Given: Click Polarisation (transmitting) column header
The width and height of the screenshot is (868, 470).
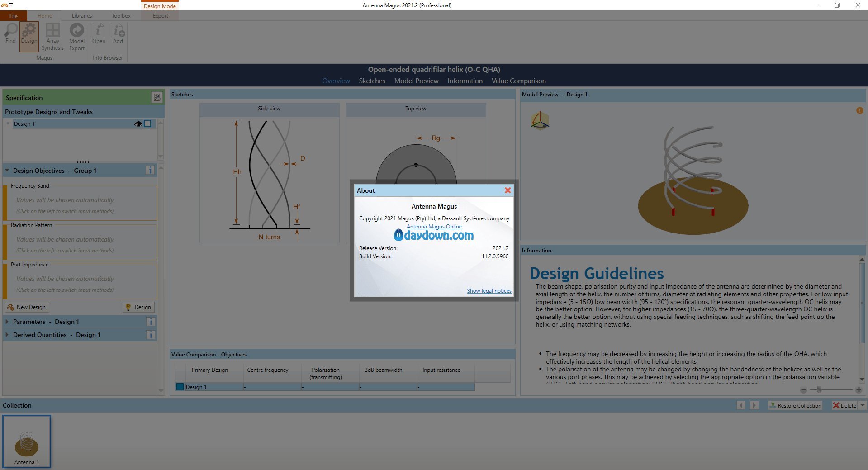Looking at the screenshot, I should pyautogui.click(x=330, y=373).
